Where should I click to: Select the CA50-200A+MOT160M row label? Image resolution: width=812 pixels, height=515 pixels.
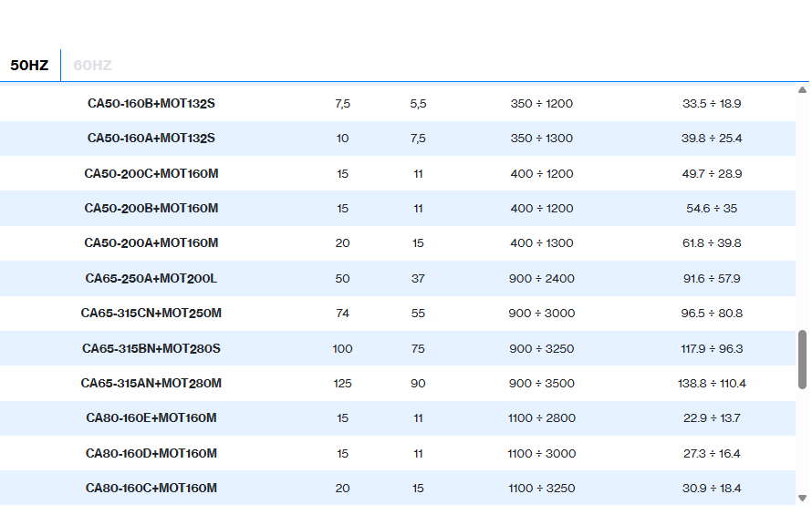pyautogui.click(x=151, y=243)
